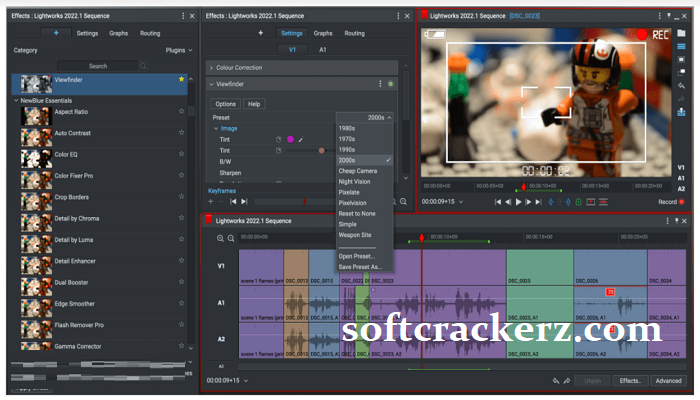Click the undo arrow in viewer sidebar

681,85
